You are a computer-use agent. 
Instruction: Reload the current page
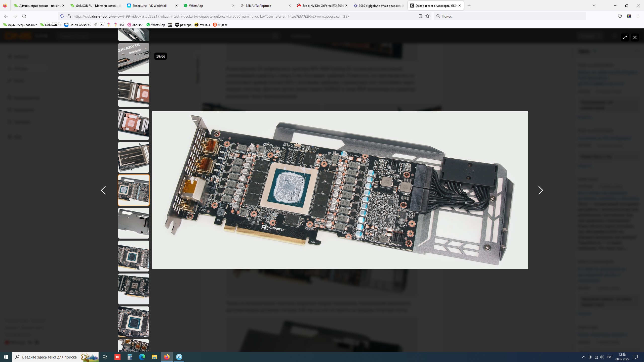click(24, 16)
